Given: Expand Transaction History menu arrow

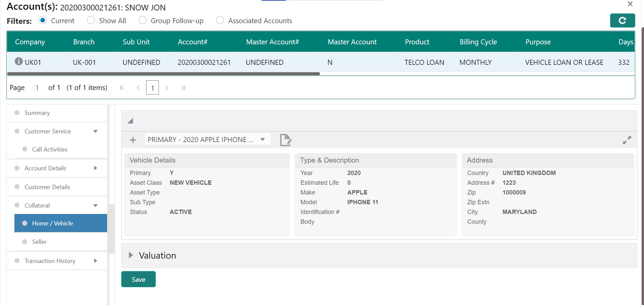Looking at the screenshot, I should tap(95, 261).
